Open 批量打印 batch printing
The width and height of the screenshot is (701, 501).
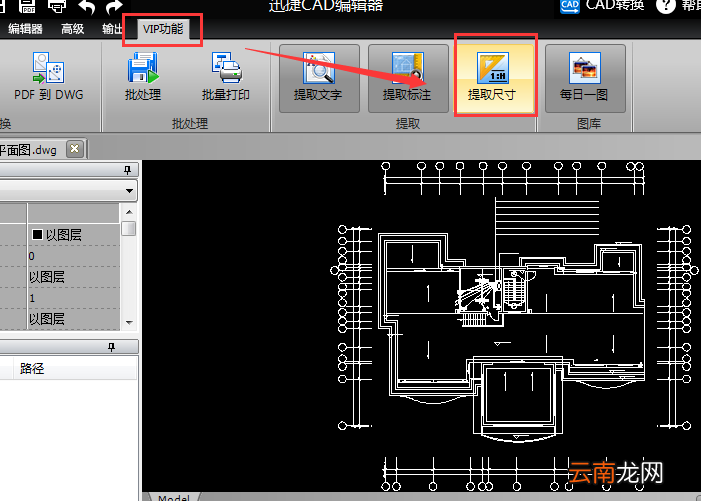pyautogui.click(x=226, y=77)
